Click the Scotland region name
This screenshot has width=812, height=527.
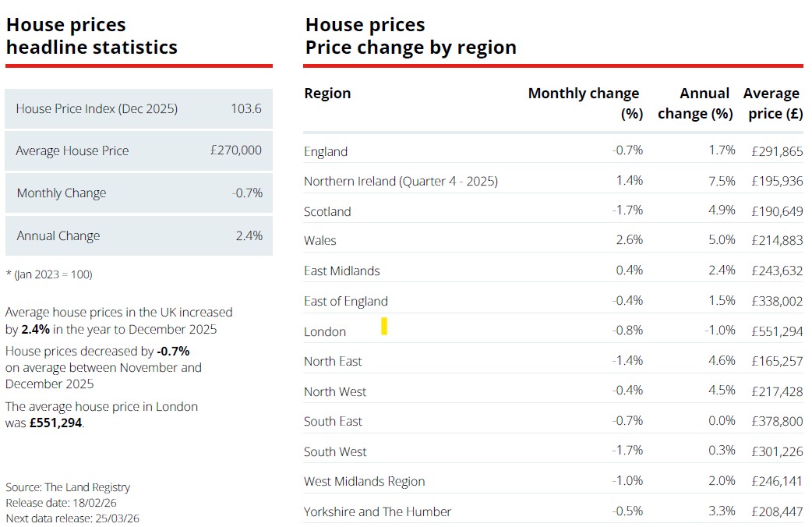(327, 211)
